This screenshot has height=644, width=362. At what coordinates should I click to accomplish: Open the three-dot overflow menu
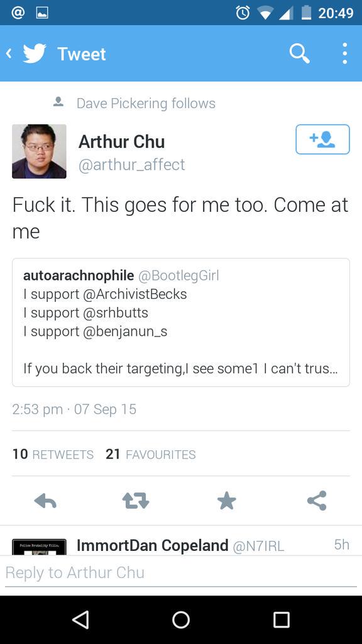345,53
